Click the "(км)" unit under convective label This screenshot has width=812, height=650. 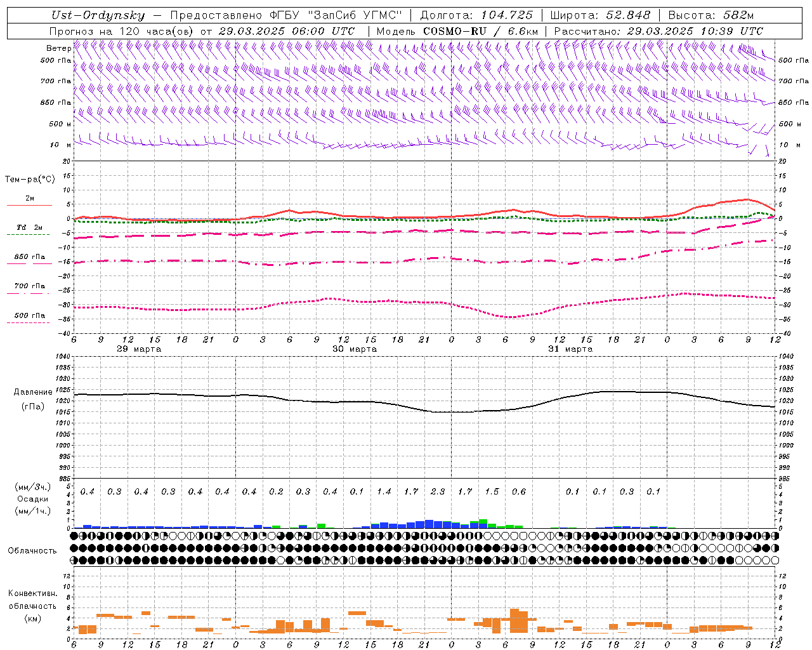pos(33,618)
